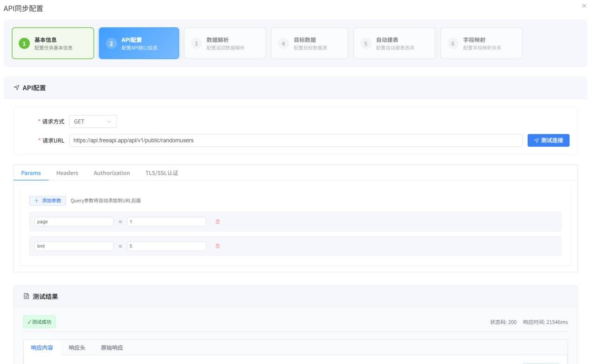Viewport: 589px width, 364px height.
Task: Click step 3 number circle
Action: (196, 44)
